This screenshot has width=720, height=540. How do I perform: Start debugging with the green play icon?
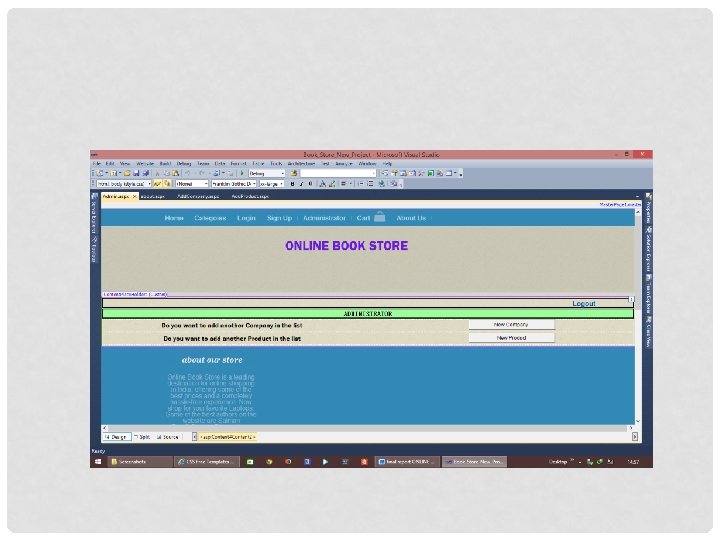(x=242, y=173)
